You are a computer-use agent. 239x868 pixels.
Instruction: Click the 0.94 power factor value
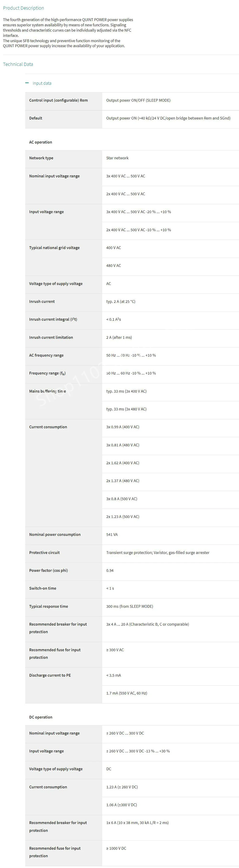(110, 571)
